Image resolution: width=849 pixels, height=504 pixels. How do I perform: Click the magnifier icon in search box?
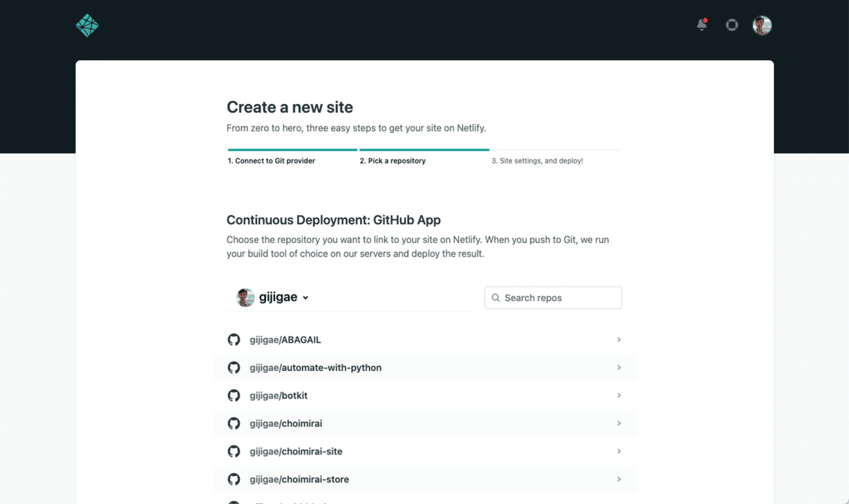tap(496, 298)
